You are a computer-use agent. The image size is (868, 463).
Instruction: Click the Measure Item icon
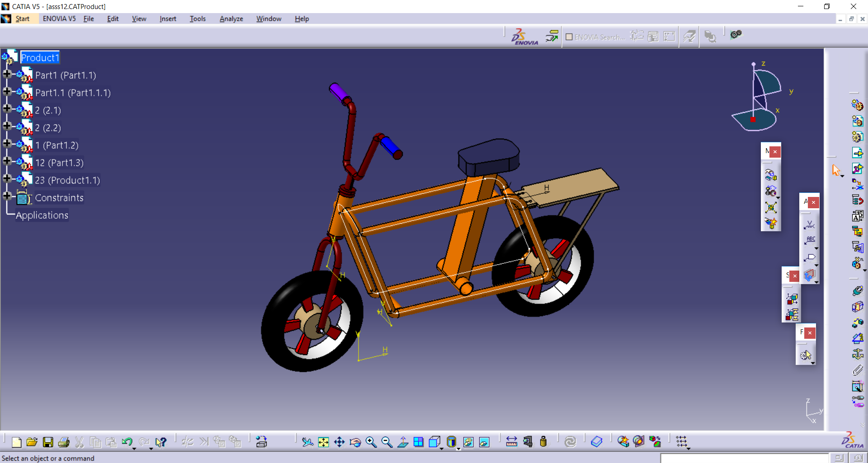527,442
